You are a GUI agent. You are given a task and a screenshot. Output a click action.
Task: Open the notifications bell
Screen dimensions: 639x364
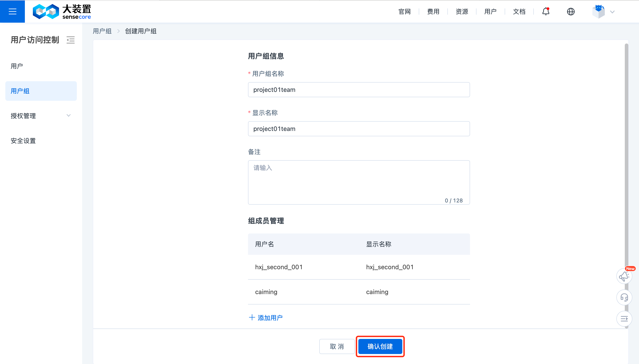546,12
